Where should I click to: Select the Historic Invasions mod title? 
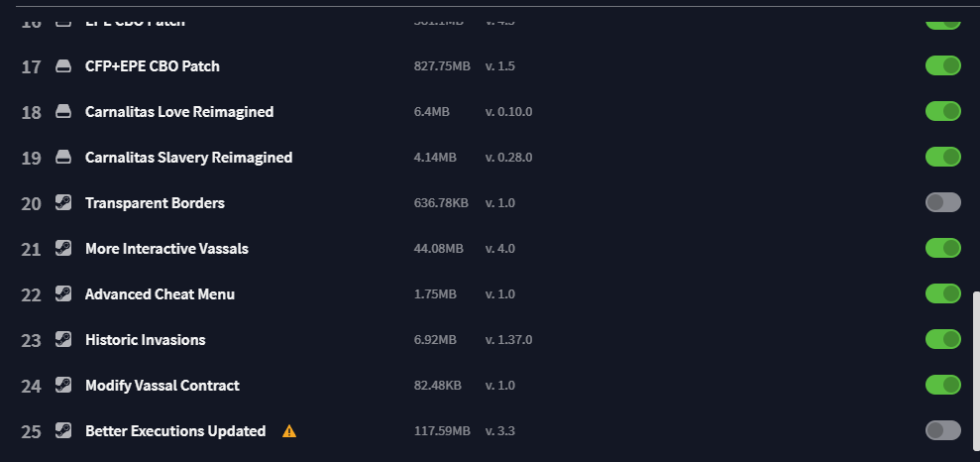pyautogui.click(x=145, y=340)
